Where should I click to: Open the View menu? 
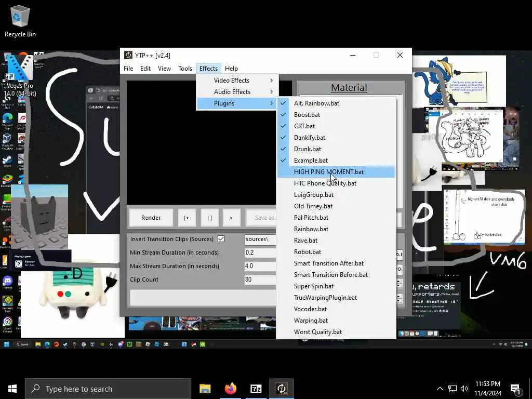(x=164, y=69)
